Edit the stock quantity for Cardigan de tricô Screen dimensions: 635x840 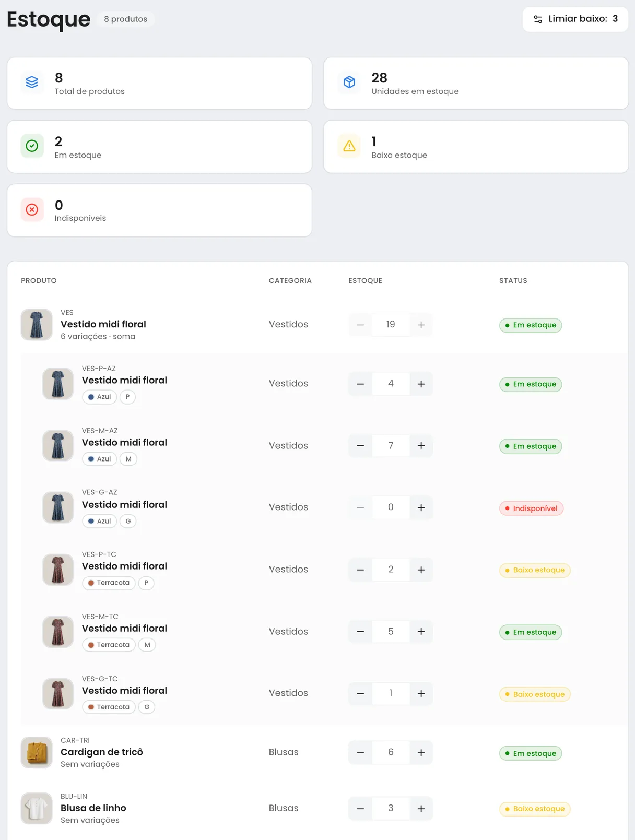point(391,753)
